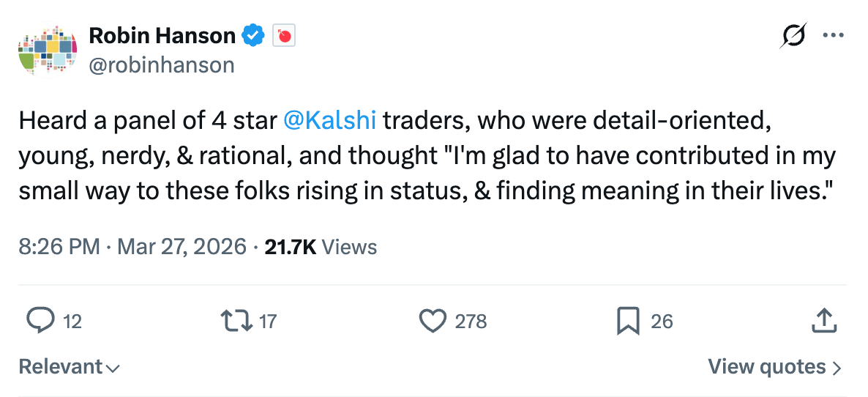The image size is (868, 397).
Task: Follow the @Kalshi mention link
Action: (x=329, y=120)
